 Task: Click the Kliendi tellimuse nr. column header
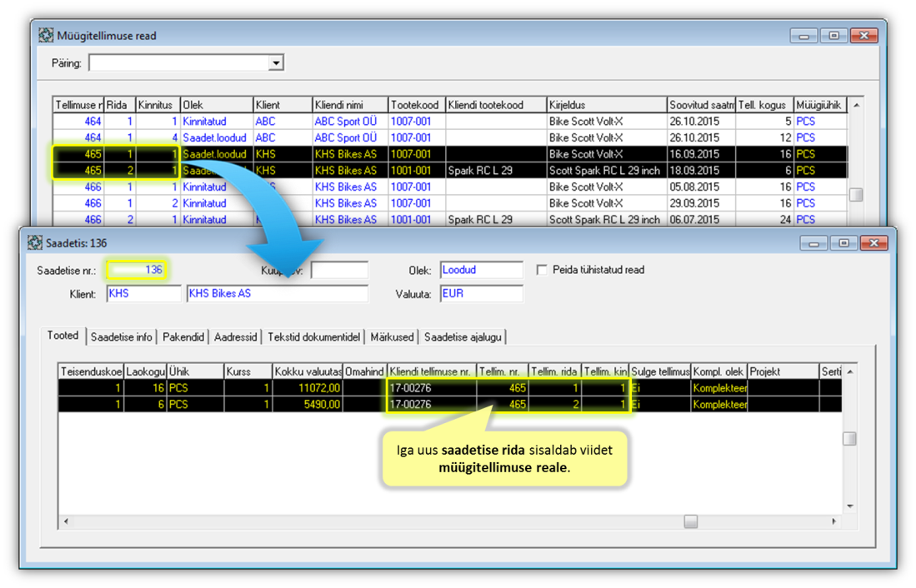click(432, 372)
